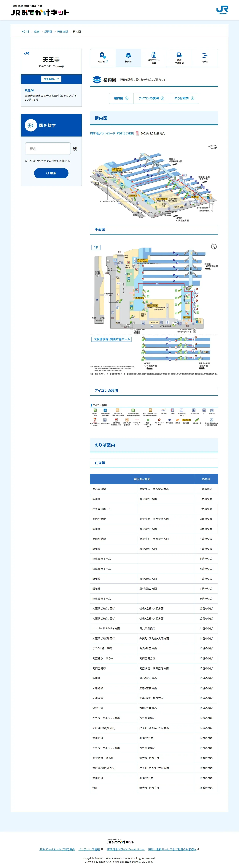The height and width of the screenshot is (868, 239).
Task: Jump to 構内図 section via anchor button
Action: [x=121, y=98]
